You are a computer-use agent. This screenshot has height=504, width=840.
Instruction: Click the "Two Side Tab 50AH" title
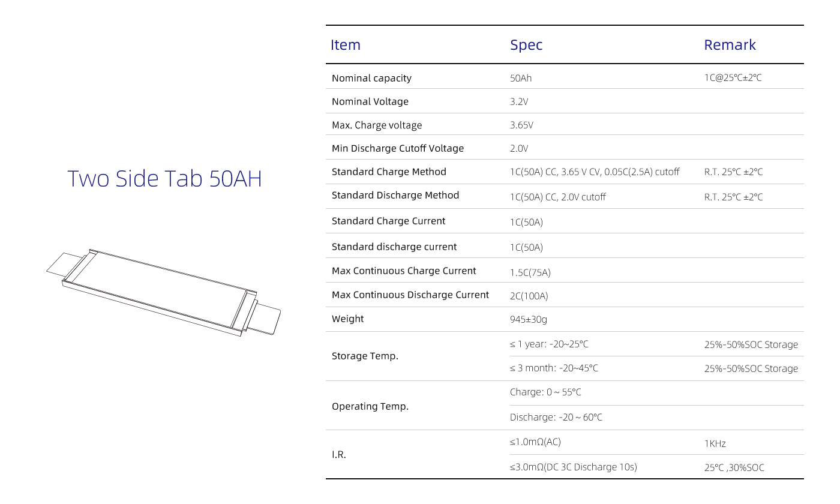coord(164,179)
